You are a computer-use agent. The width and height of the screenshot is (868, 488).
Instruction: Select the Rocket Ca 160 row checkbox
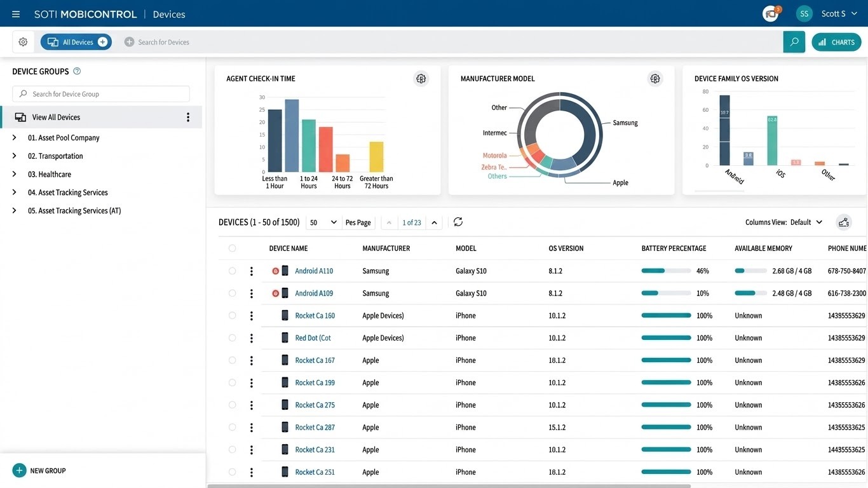(232, 315)
